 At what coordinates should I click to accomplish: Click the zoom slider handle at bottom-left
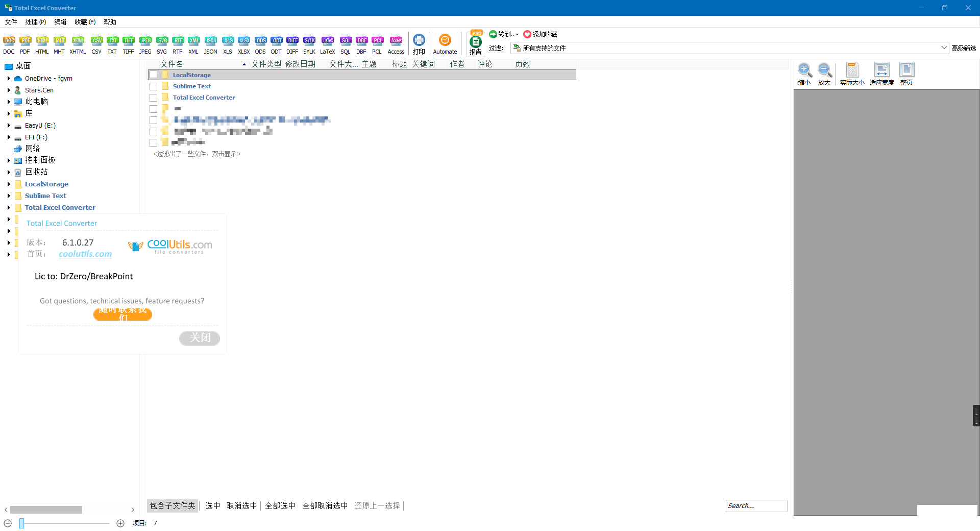tap(22, 523)
